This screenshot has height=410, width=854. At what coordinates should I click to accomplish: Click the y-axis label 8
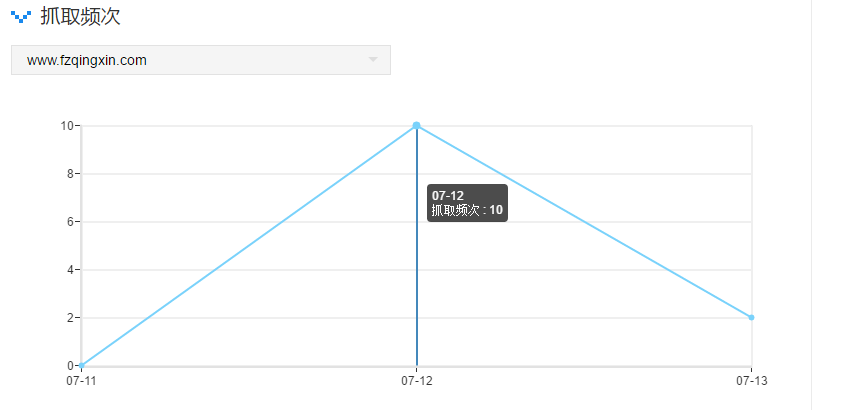70,174
